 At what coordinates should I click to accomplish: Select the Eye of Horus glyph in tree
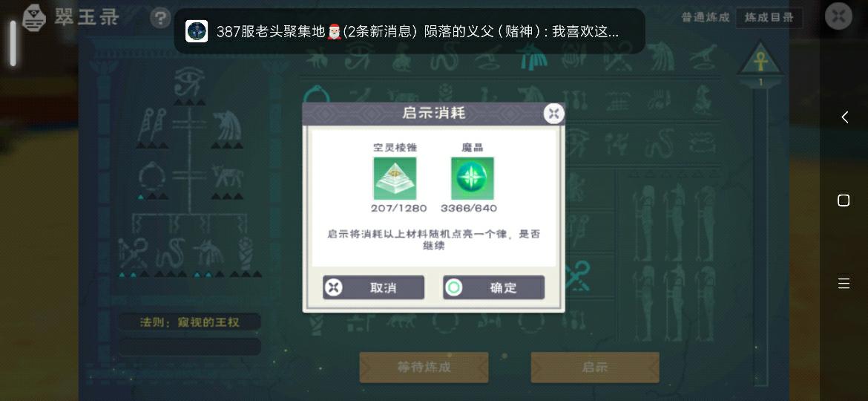(x=189, y=82)
